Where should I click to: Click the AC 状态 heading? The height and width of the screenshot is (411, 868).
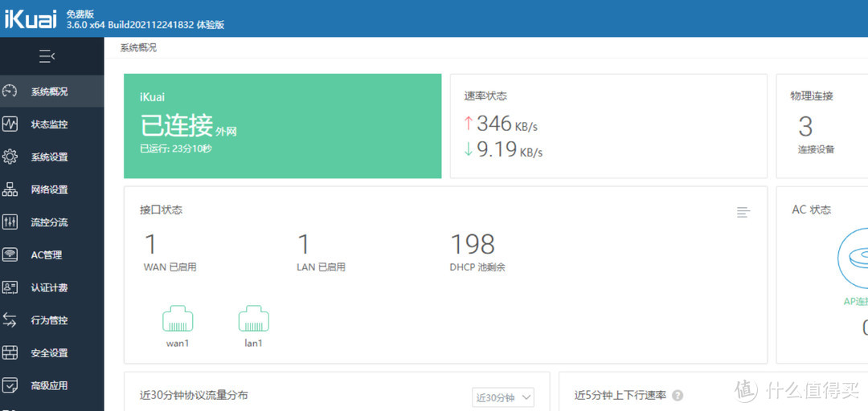[812, 210]
